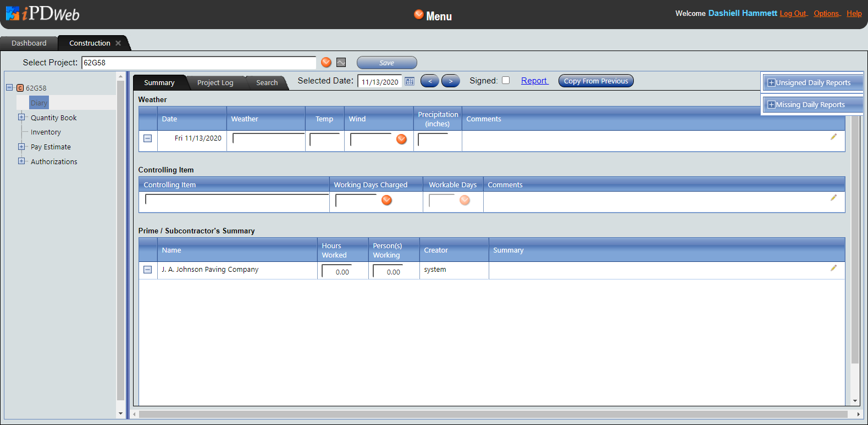Open the Report link
Screen dimensions: 868x425
[x=534, y=81]
